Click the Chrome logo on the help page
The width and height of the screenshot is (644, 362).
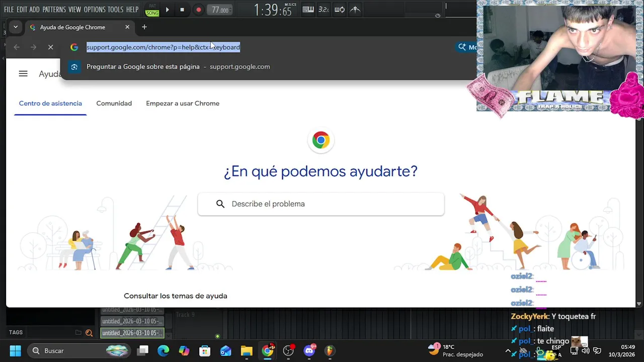[x=321, y=140]
